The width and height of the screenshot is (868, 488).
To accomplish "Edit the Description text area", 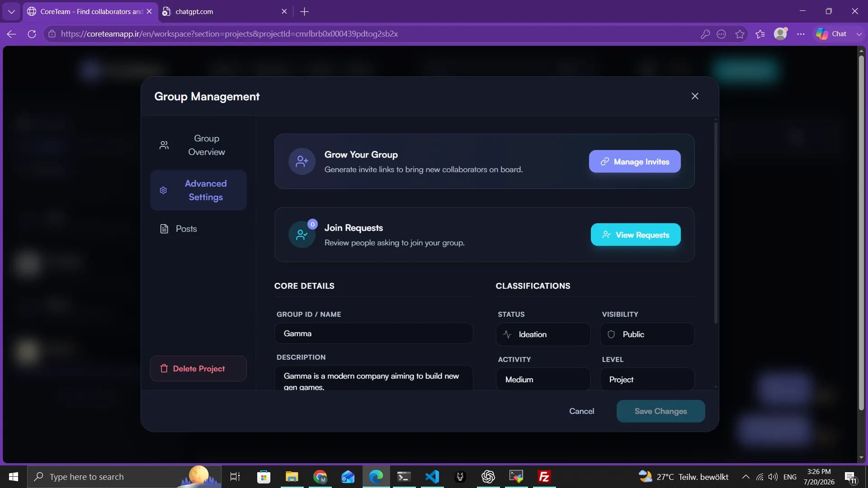I will (x=373, y=378).
